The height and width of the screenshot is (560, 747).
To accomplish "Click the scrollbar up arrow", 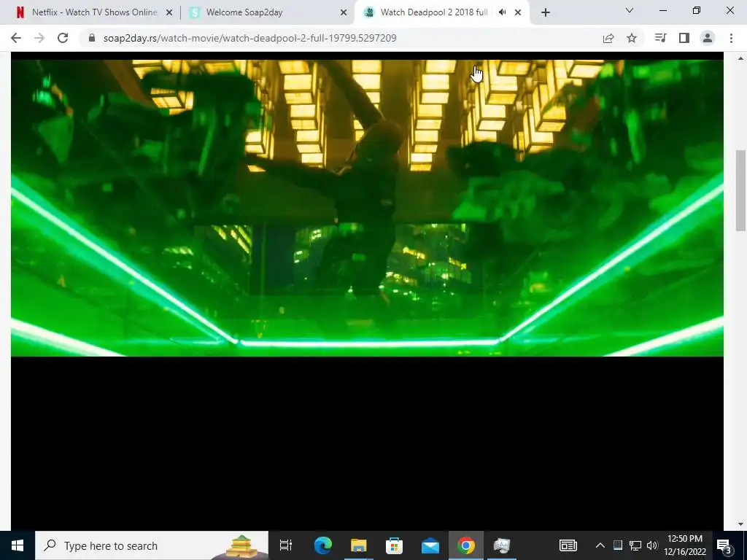I will (740, 58).
